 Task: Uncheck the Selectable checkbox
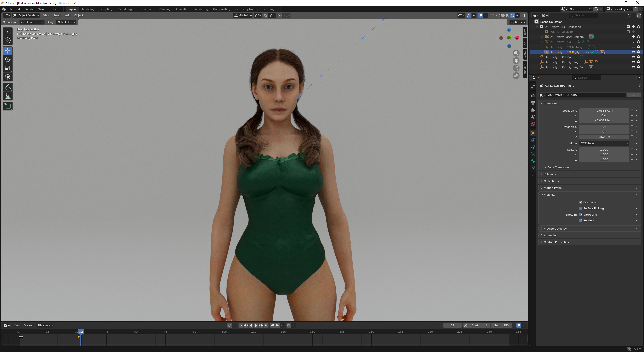[581, 202]
